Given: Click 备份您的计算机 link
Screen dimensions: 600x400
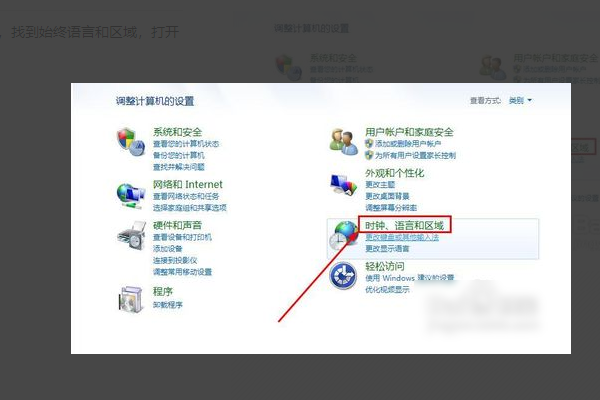Looking at the screenshot, I should tap(179, 155).
